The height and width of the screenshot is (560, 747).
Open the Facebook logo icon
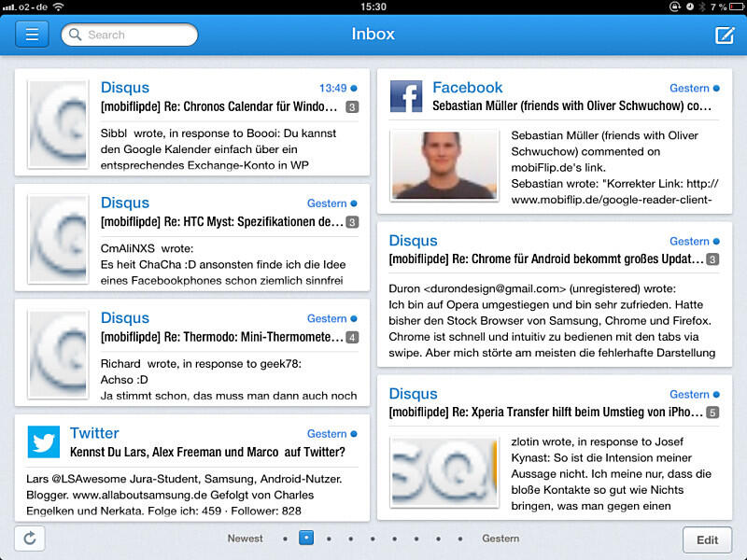pyautogui.click(x=406, y=96)
